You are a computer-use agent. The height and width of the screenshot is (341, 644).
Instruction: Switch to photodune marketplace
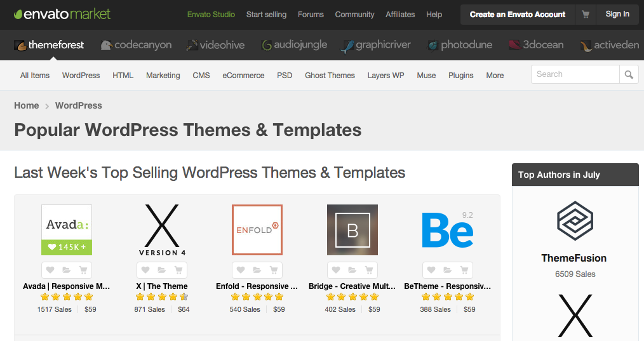(x=460, y=45)
